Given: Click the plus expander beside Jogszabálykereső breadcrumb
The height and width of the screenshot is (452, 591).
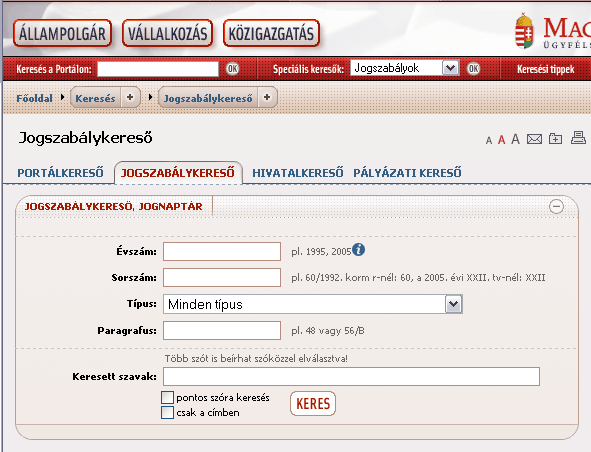Looking at the screenshot, I should click(267, 97).
